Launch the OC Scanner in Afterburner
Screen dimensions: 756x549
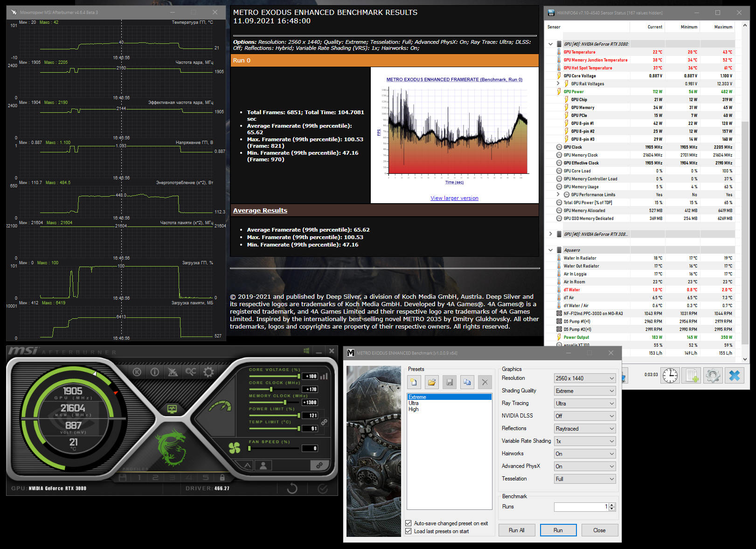tap(191, 372)
